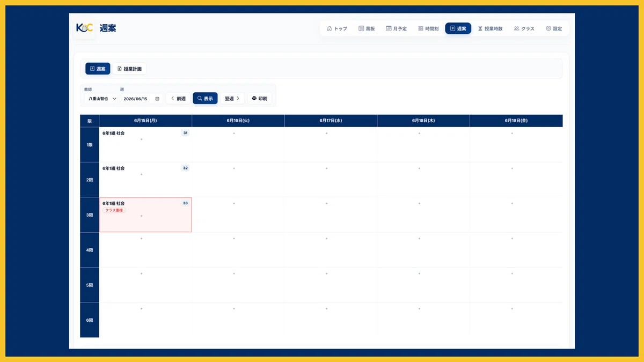Open the 6年1組 社会 lesson in 2限
This screenshot has width=644, height=362.
tap(113, 168)
